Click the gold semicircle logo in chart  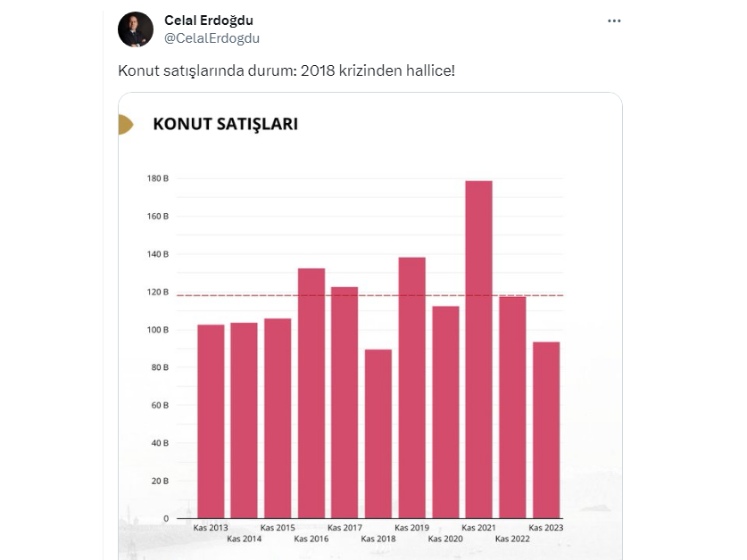tap(125, 125)
